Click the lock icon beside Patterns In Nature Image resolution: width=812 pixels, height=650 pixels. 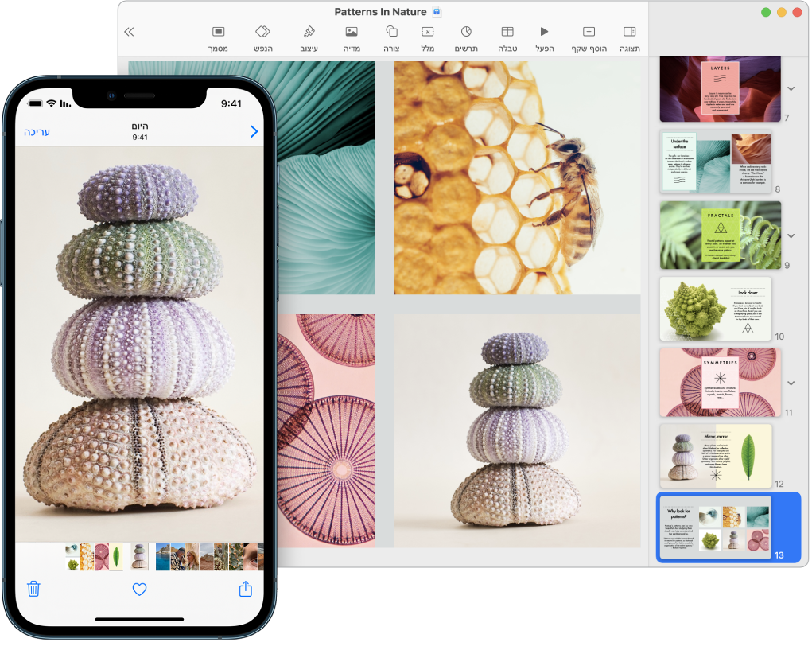[x=436, y=12]
